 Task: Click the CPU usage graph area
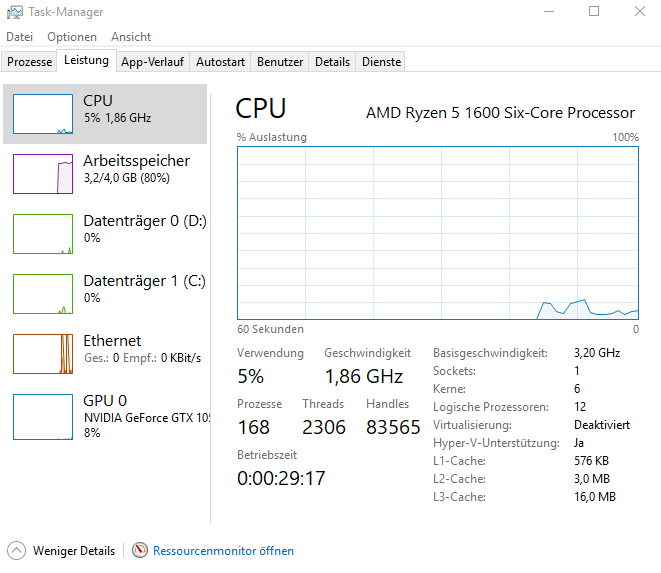pos(438,233)
